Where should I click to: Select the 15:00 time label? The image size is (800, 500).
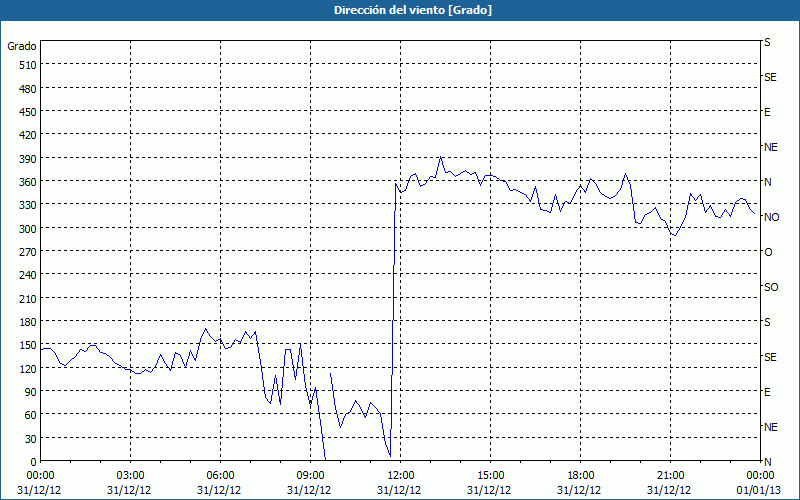[490, 476]
